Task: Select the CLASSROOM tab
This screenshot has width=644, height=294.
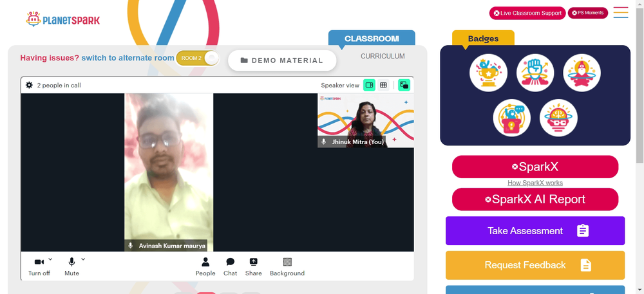Action: pos(372,39)
